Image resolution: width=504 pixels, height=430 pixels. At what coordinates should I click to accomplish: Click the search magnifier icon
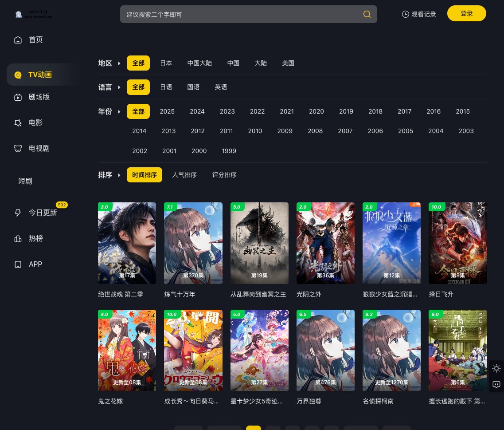point(367,14)
